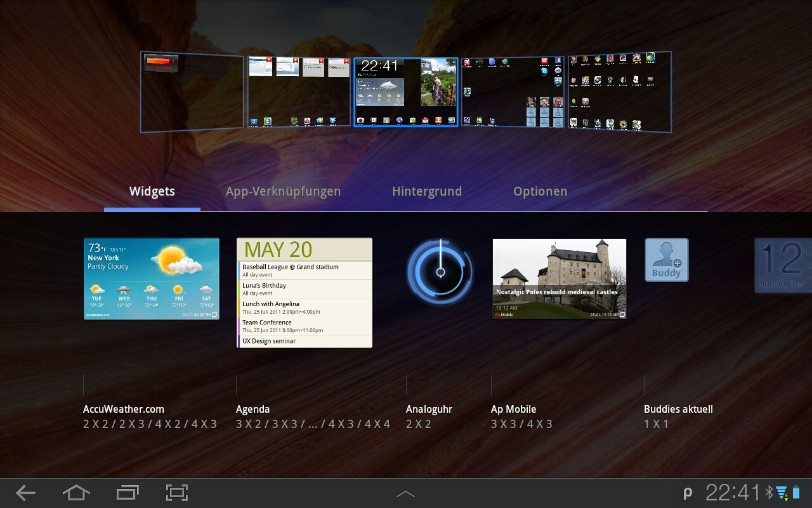Choose the AccuWeather widget preview
Image resolution: width=812 pixels, height=508 pixels.
point(152,279)
